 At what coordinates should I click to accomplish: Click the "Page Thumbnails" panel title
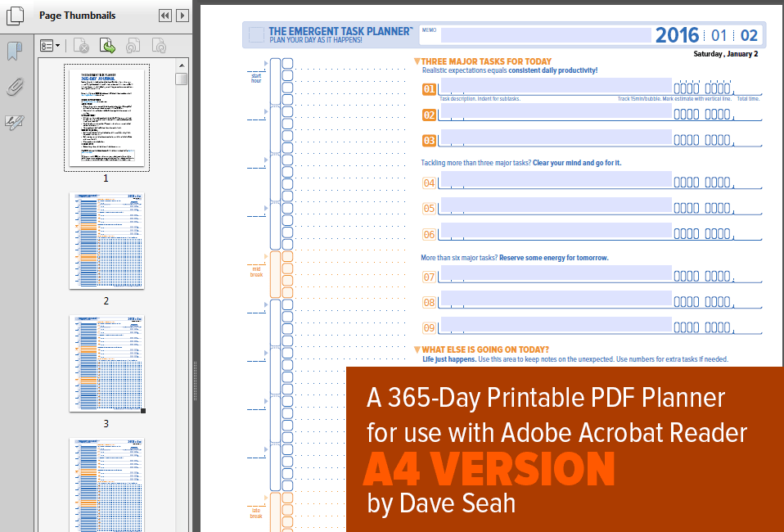pos(78,16)
